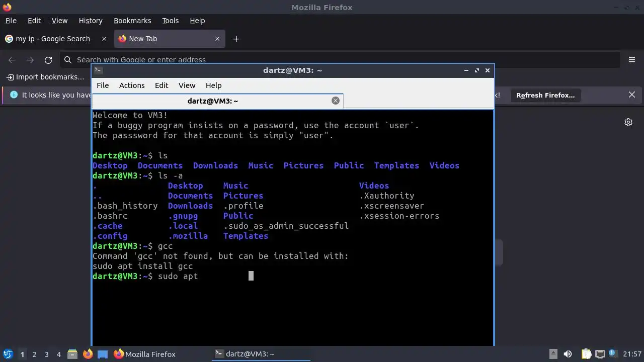Click the info icon in notification bar
644x362 pixels.
pos(14,95)
